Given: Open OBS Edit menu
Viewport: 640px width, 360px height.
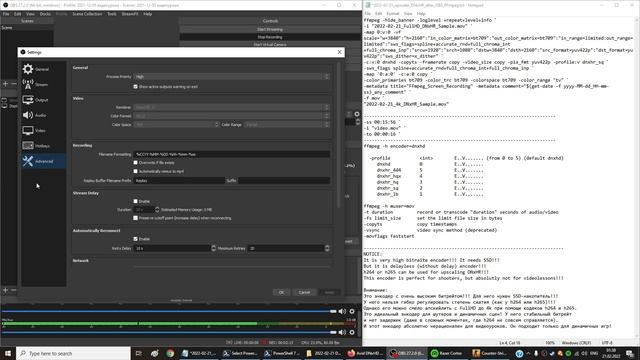Looking at the screenshot, I should click(x=18, y=14).
